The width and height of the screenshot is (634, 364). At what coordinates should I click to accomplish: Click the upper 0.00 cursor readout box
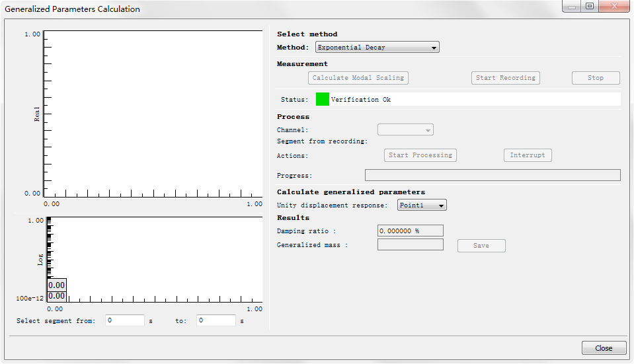pyautogui.click(x=57, y=285)
